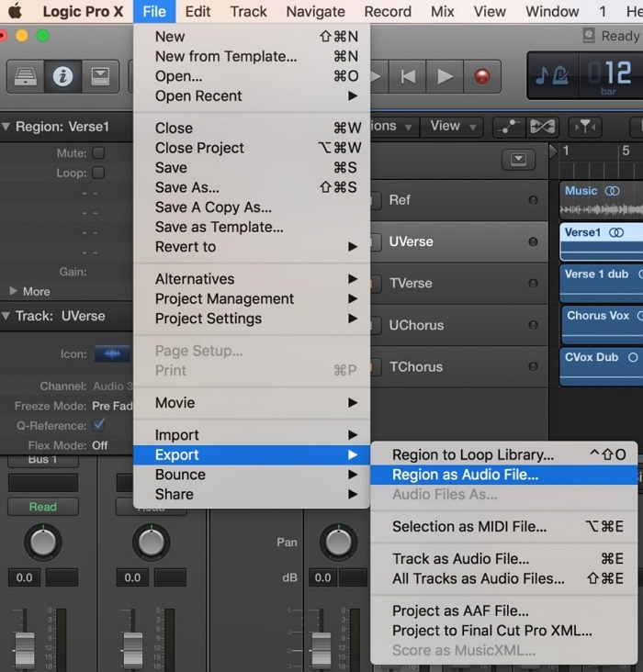Toggle the Inspector info button

[62, 77]
